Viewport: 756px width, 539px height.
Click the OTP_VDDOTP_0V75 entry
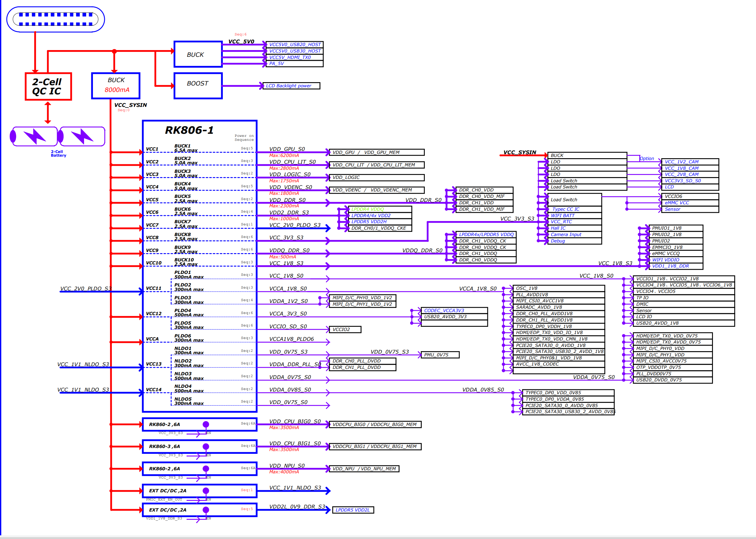click(673, 367)
